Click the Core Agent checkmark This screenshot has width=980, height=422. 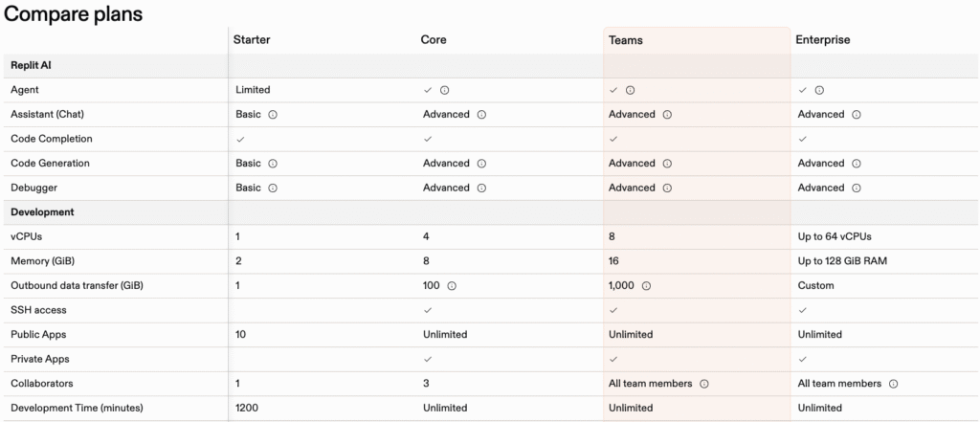[428, 90]
